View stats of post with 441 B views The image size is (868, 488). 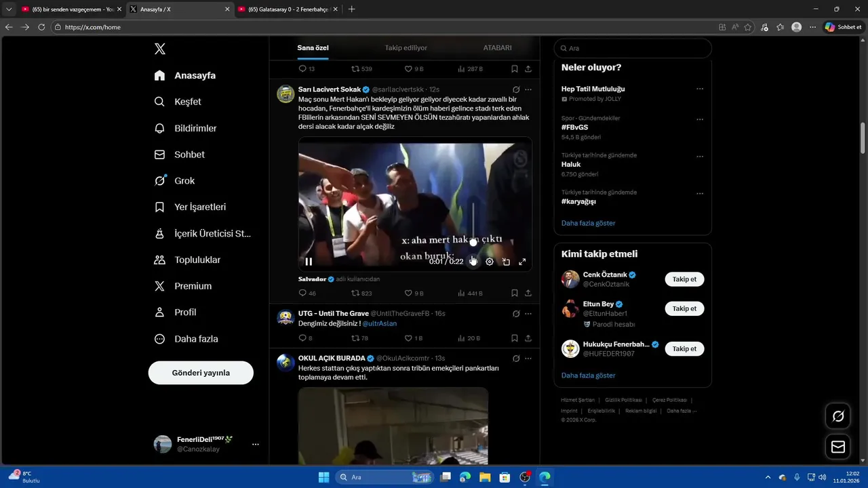point(470,293)
